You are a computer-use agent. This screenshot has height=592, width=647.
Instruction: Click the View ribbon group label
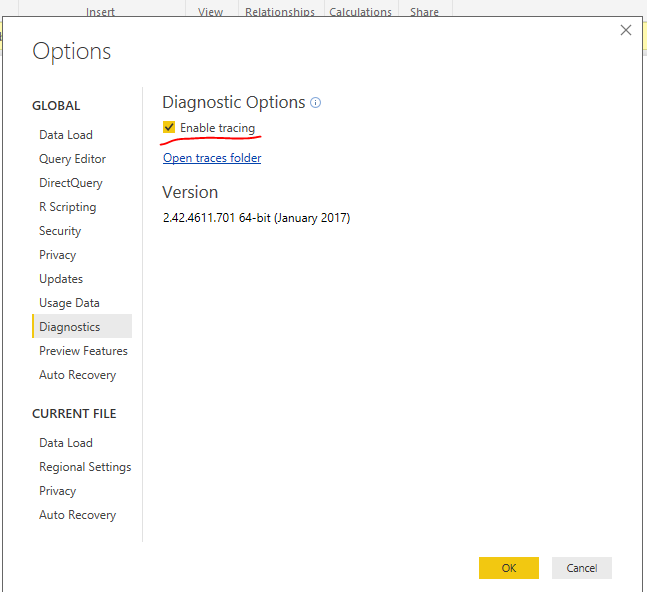[x=210, y=12]
